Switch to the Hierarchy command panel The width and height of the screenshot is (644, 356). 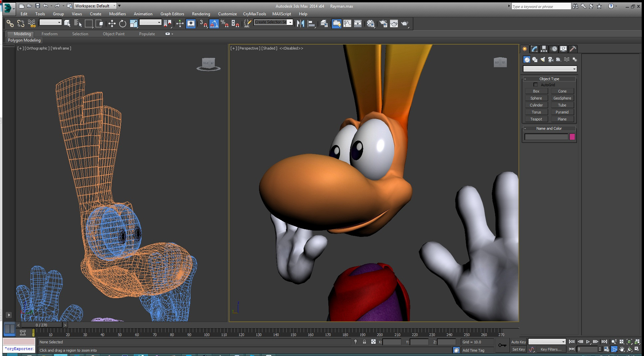[544, 49]
